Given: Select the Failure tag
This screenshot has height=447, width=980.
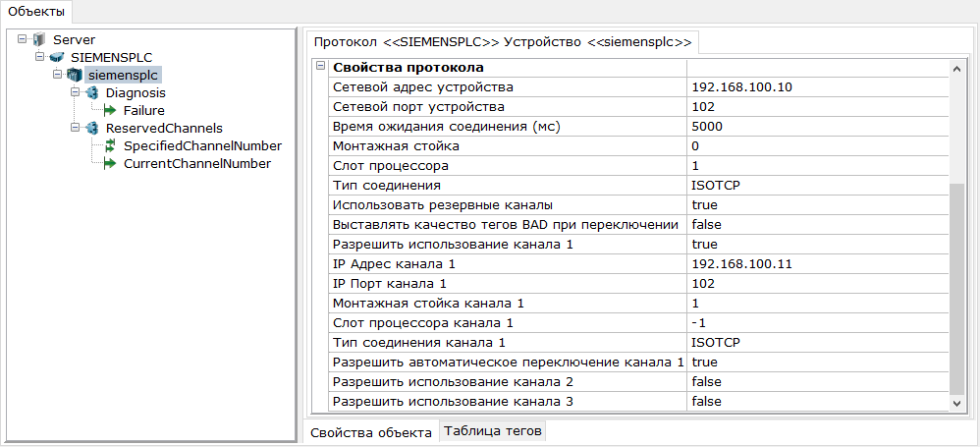Looking at the screenshot, I should (143, 111).
